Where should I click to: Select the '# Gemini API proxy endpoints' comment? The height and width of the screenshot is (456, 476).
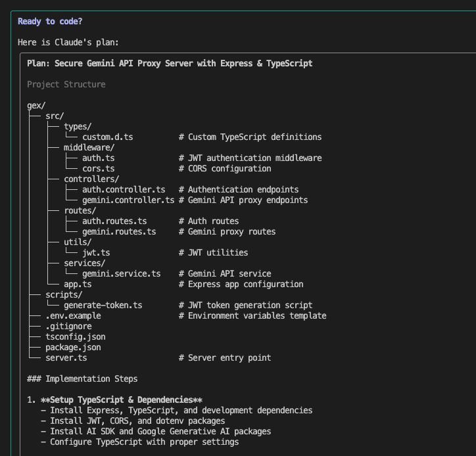click(x=243, y=200)
